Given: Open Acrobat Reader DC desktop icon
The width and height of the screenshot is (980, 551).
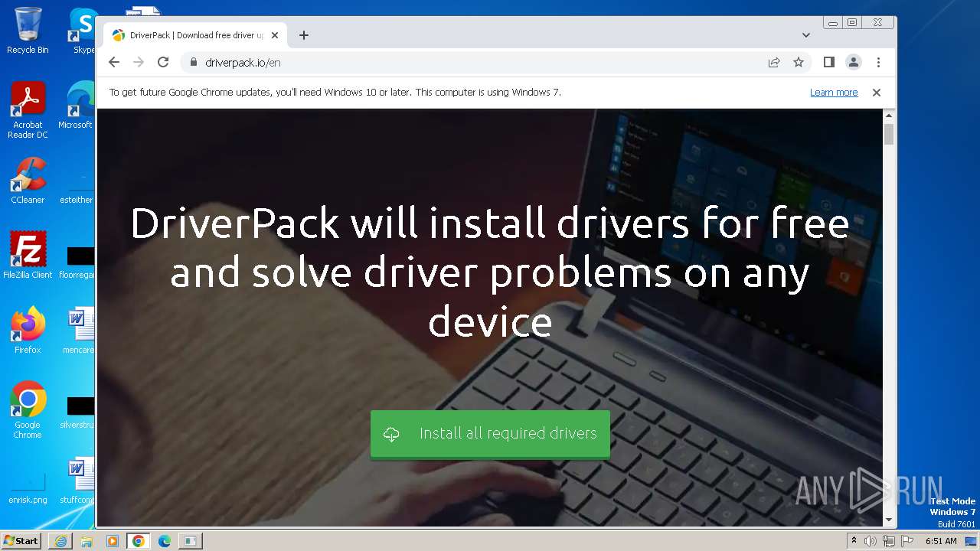Looking at the screenshot, I should (x=28, y=110).
